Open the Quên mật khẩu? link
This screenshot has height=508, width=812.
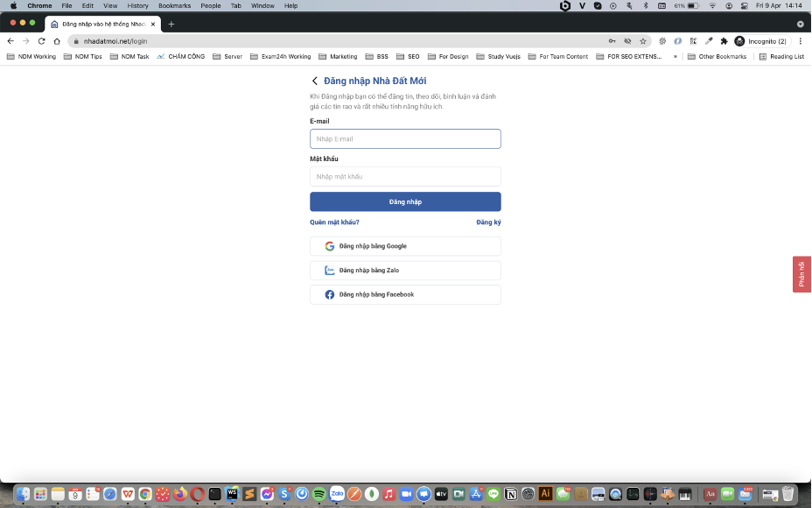(x=334, y=222)
